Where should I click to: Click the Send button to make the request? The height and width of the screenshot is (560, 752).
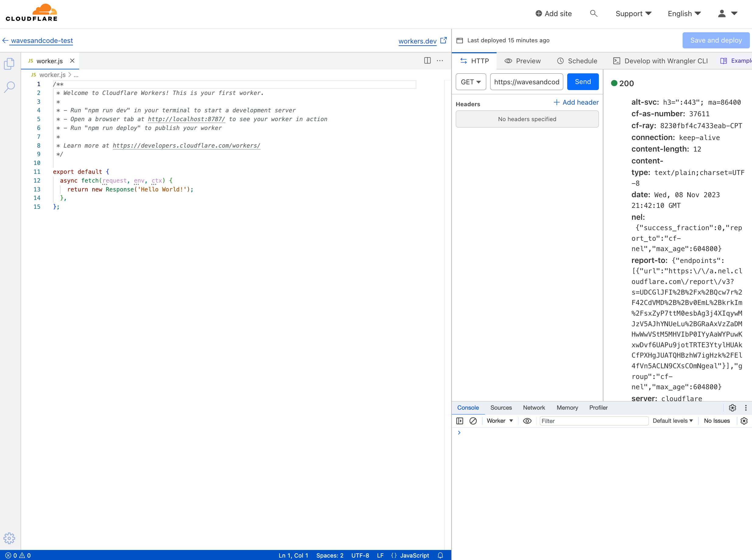(x=582, y=82)
